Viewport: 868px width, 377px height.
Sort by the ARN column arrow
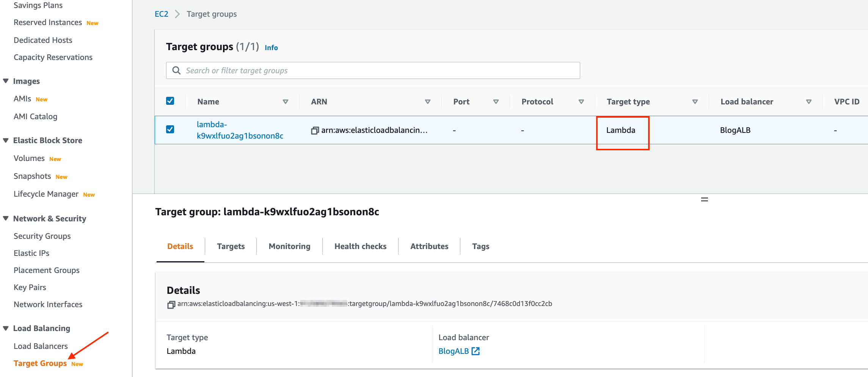428,102
